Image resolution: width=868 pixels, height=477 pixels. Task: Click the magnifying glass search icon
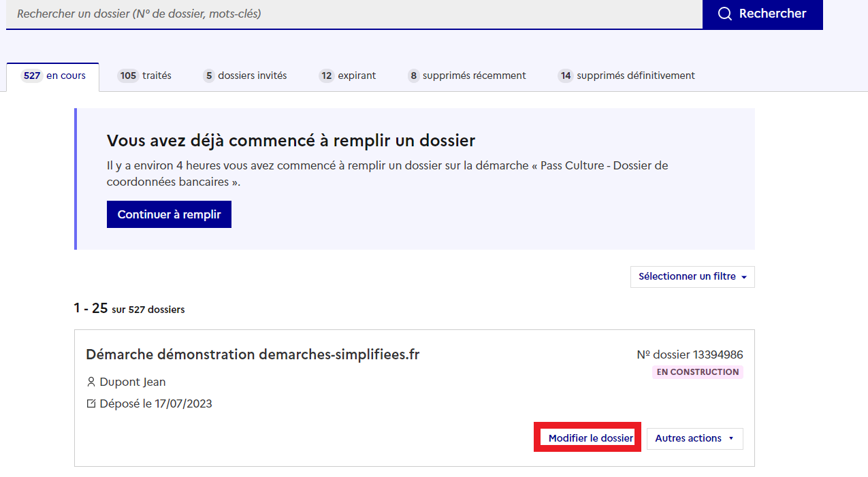pyautogui.click(x=724, y=14)
